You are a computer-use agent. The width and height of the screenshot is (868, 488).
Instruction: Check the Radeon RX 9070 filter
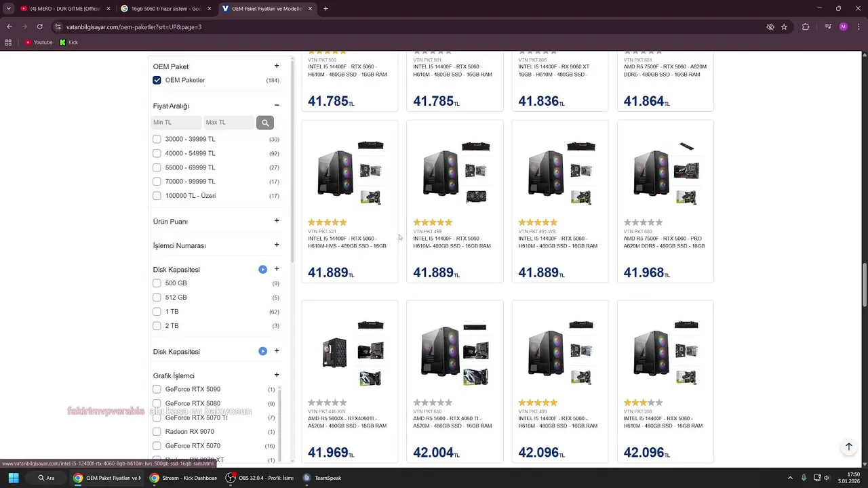(x=157, y=432)
